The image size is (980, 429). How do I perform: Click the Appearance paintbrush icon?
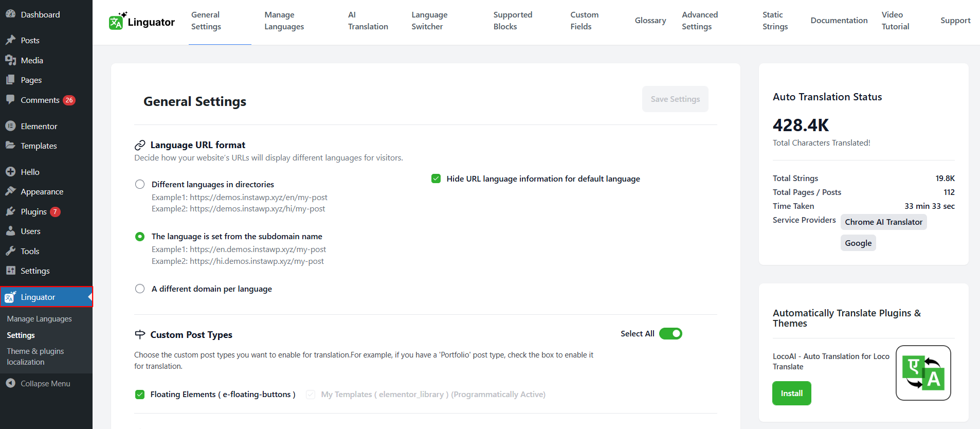coord(10,191)
